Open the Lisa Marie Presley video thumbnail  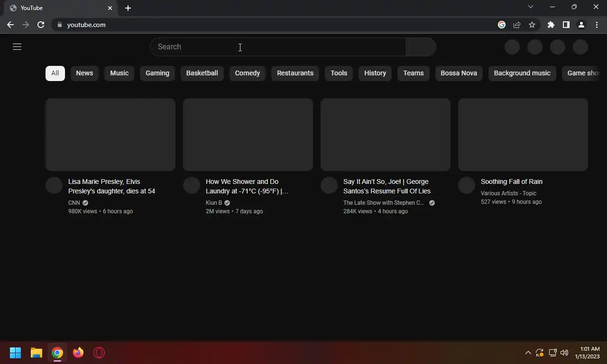click(110, 135)
